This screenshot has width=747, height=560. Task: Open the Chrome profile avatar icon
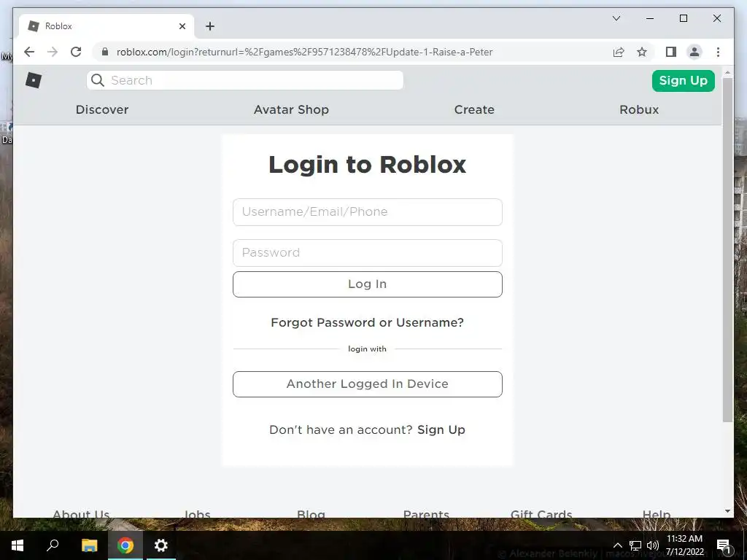694,52
